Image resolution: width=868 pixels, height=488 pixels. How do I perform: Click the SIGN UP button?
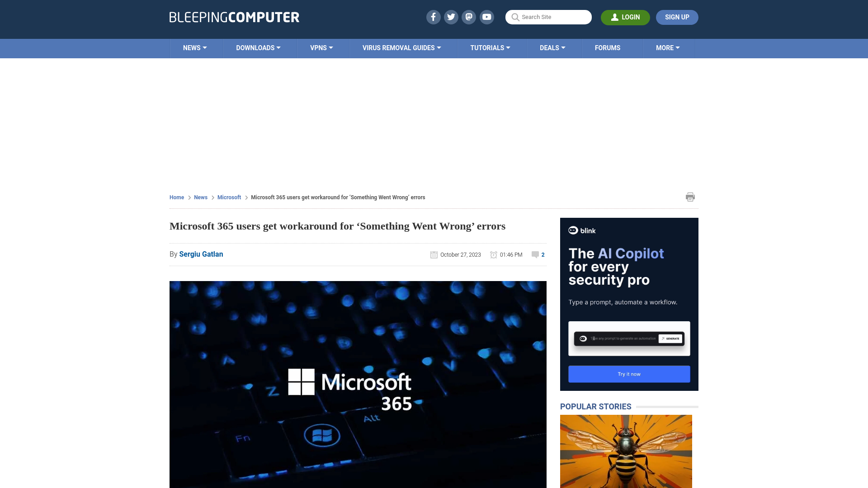tap(677, 17)
